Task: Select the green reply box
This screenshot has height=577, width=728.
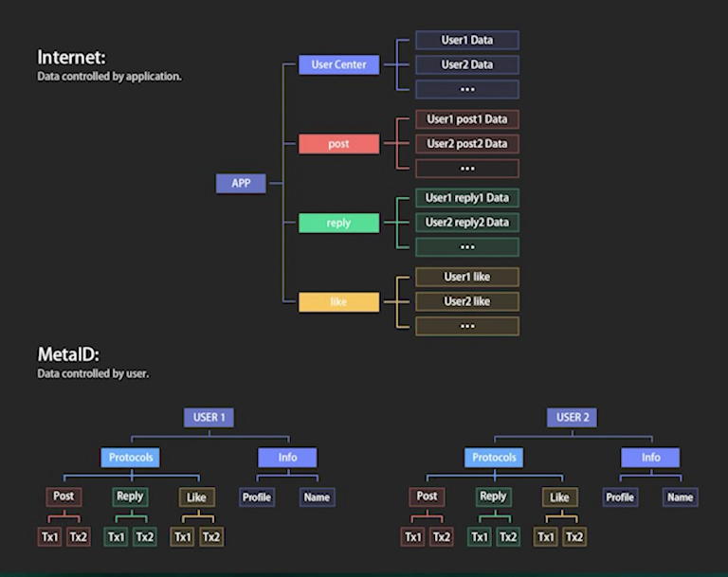Action: pos(338,223)
